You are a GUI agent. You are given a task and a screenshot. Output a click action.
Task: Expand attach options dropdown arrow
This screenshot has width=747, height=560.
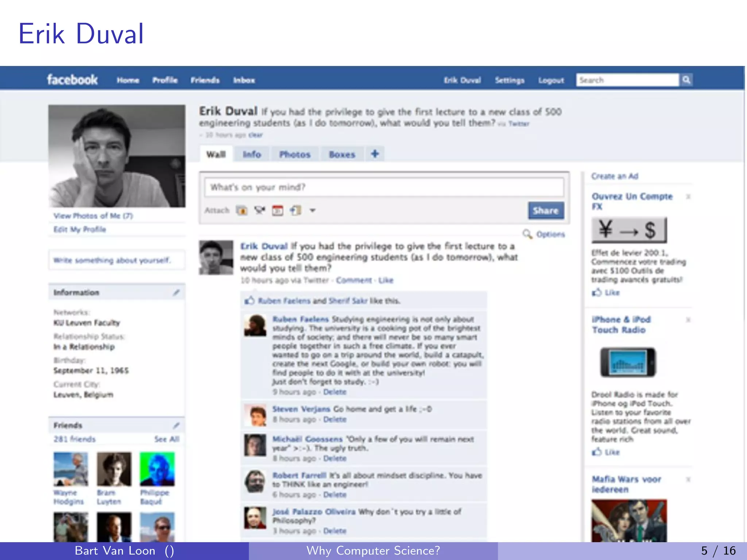[313, 210]
